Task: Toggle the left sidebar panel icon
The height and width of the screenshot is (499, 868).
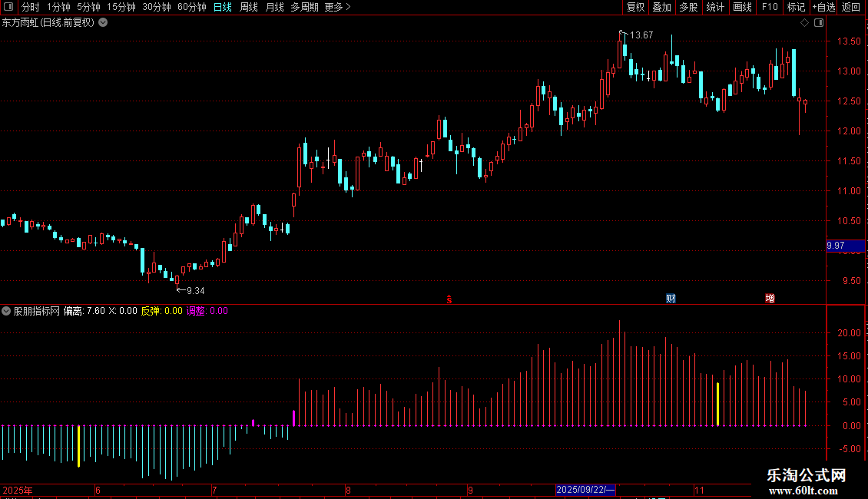Action: 8,7
